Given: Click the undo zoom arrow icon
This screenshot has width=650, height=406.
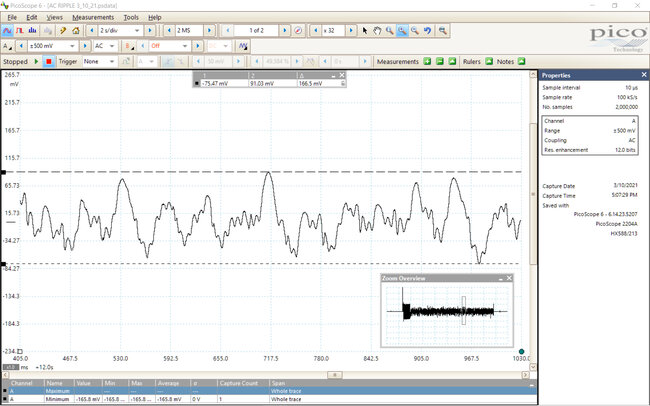Looking at the screenshot, I should coord(427,31).
